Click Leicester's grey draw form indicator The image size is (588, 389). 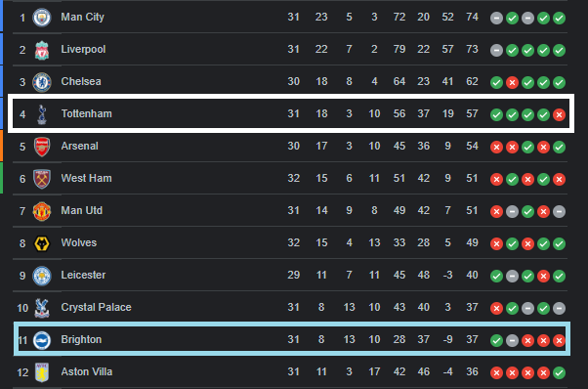pyautogui.click(x=512, y=276)
